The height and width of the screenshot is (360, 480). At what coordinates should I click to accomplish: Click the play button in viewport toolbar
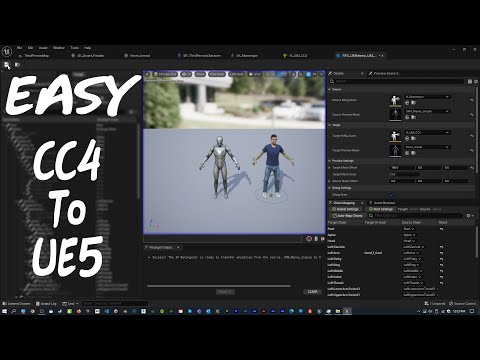click(255, 74)
